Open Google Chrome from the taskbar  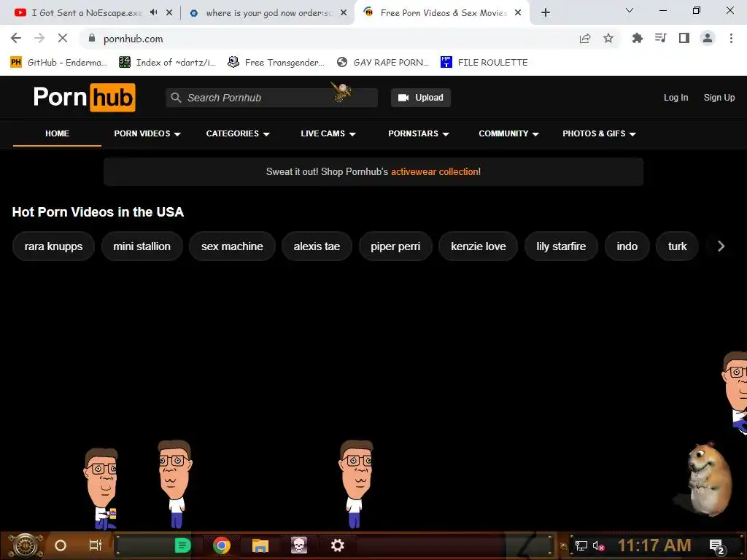point(222,545)
